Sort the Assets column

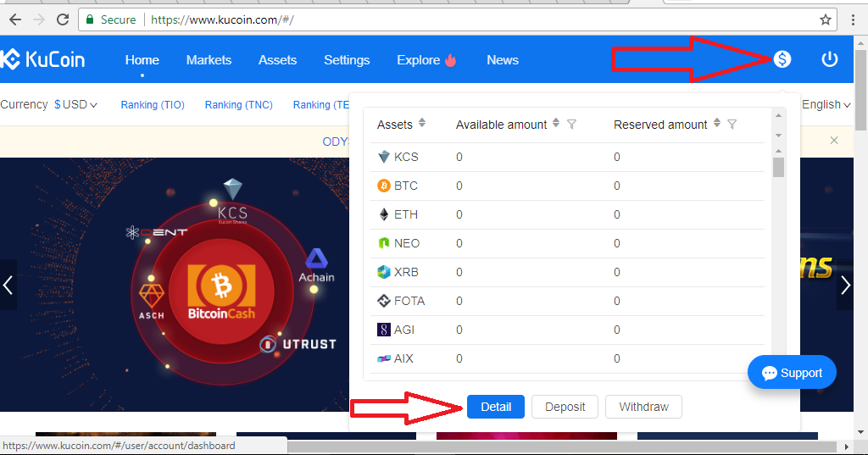pos(422,123)
